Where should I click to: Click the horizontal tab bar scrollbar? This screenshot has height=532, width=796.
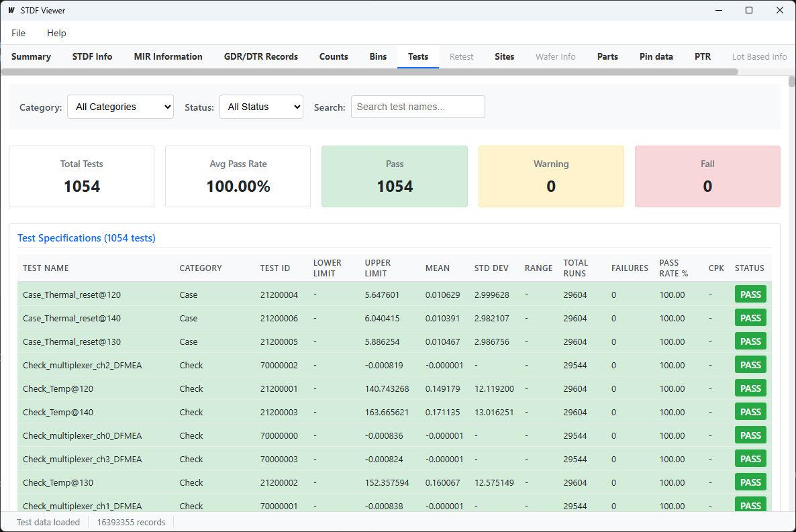point(369,72)
